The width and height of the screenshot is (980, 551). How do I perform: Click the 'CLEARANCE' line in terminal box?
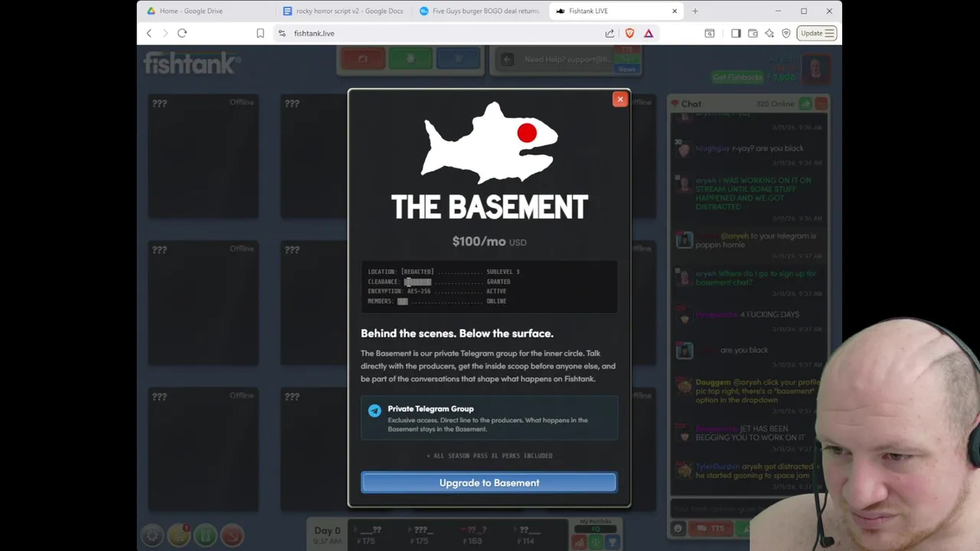point(439,282)
